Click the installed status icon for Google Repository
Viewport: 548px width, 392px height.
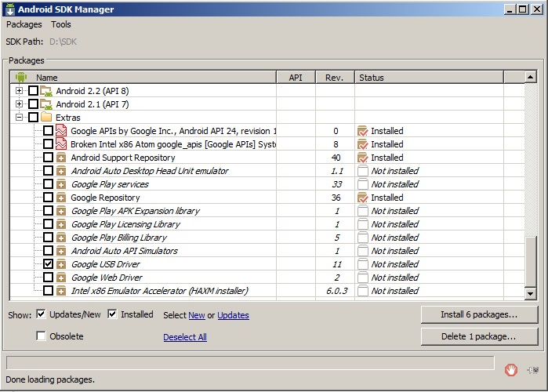[x=362, y=198]
